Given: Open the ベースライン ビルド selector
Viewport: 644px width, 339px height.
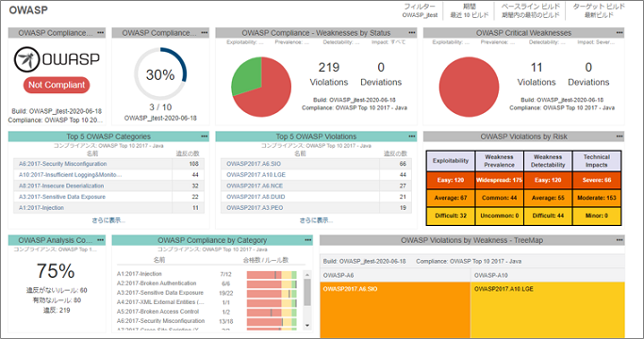Looking at the screenshot, I should 530,10.
